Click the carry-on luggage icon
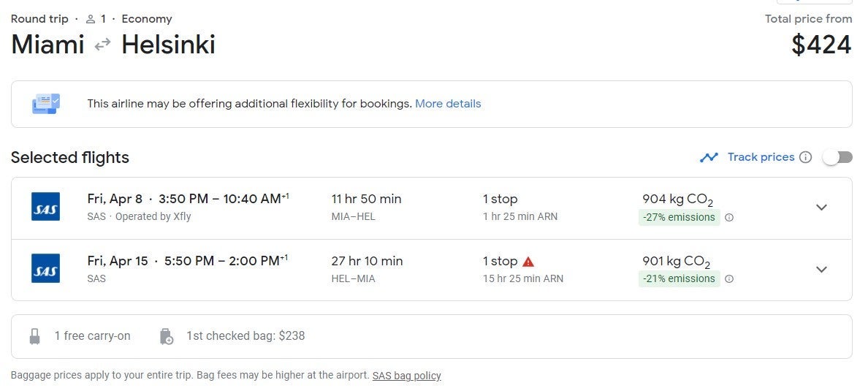The image size is (868, 391). [x=34, y=336]
